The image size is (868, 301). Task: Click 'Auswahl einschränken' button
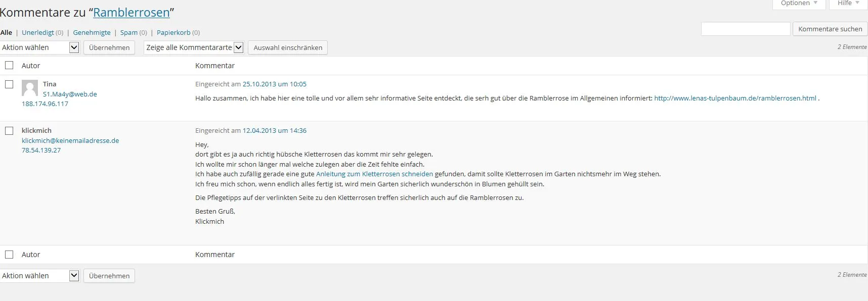click(x=288, y=47)
